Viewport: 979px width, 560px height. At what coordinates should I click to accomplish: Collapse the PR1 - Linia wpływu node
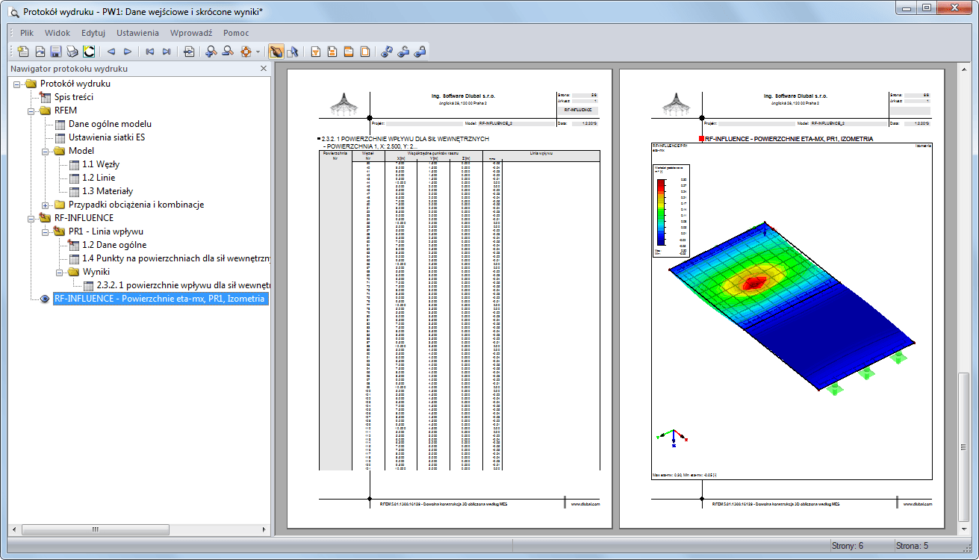click(x=46, y=231)
